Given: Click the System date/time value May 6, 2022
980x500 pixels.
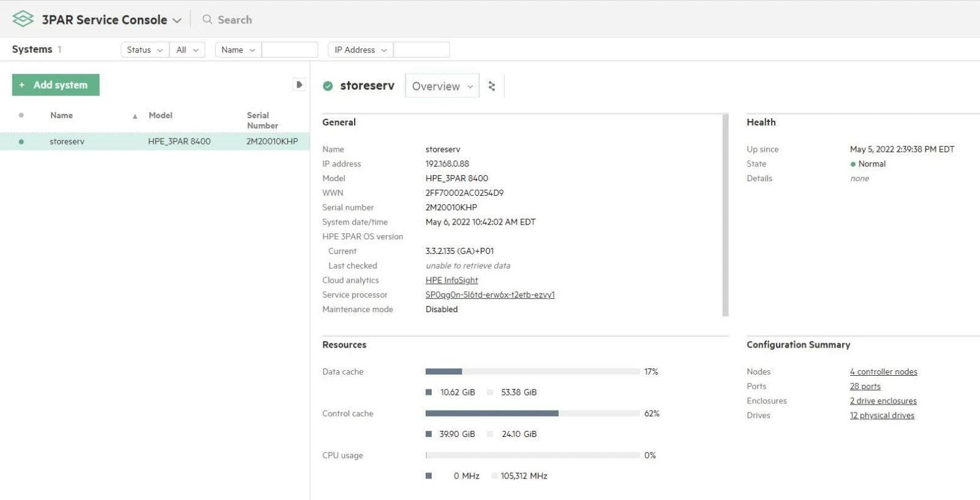Looking at the screenshot, I should (480, 222).
